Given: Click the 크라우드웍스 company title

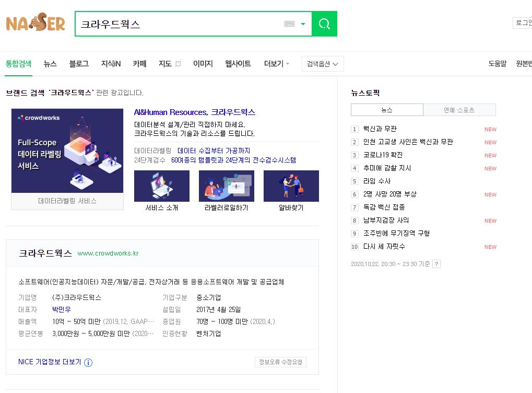Looking at the screenshot, I should pyautogui.click(x=45, y=253).
